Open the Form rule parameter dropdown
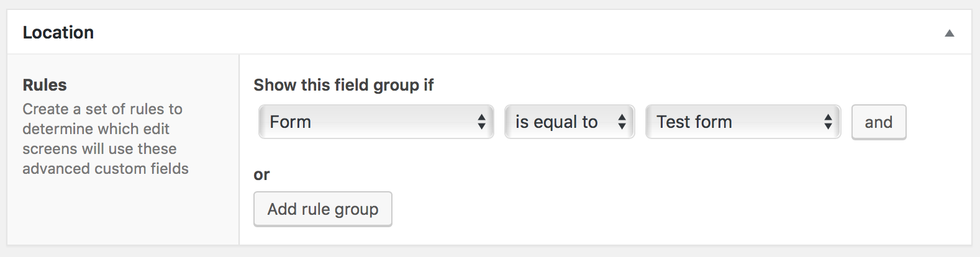 pos(376,122)
